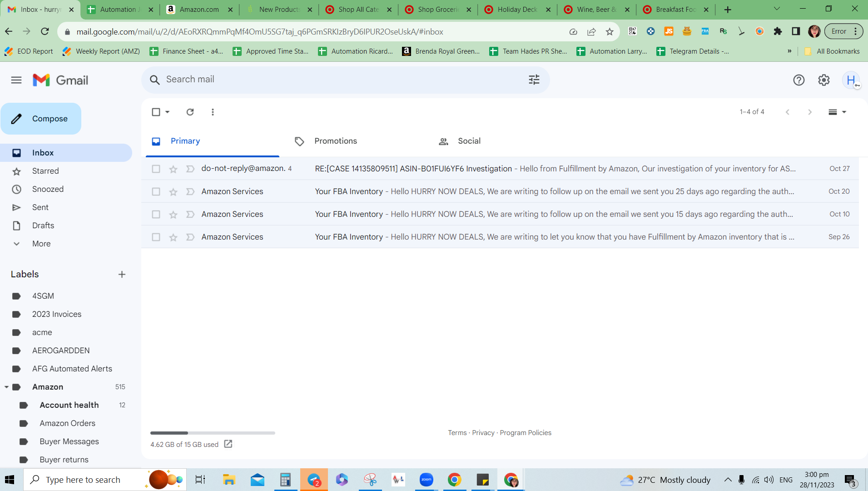Open Gmail Support help icon
This screenshot has width=868, height=491.
[799, 80]
